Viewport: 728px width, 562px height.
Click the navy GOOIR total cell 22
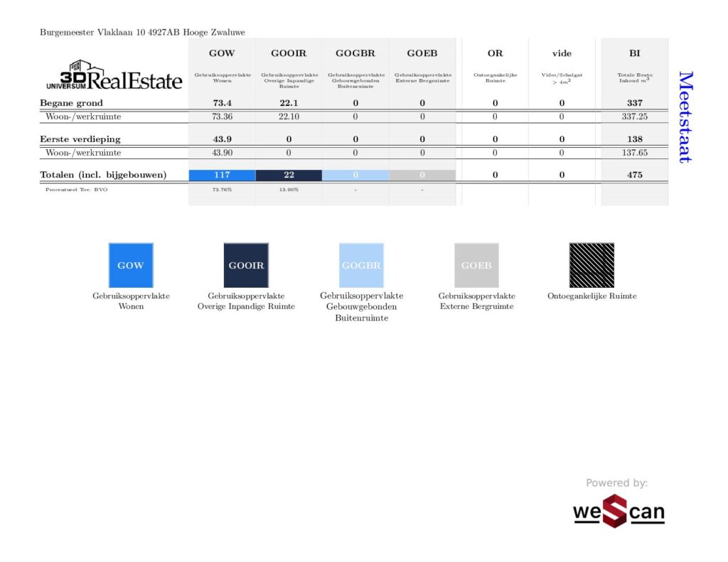pos(289,175)
